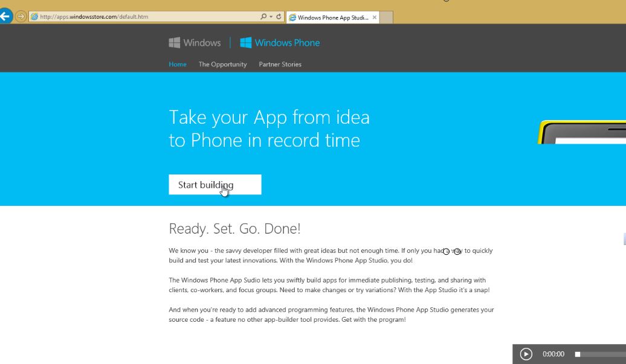Open the address bar autocomplete dropdown arrow
626x364 pixels.
point(271,17)
